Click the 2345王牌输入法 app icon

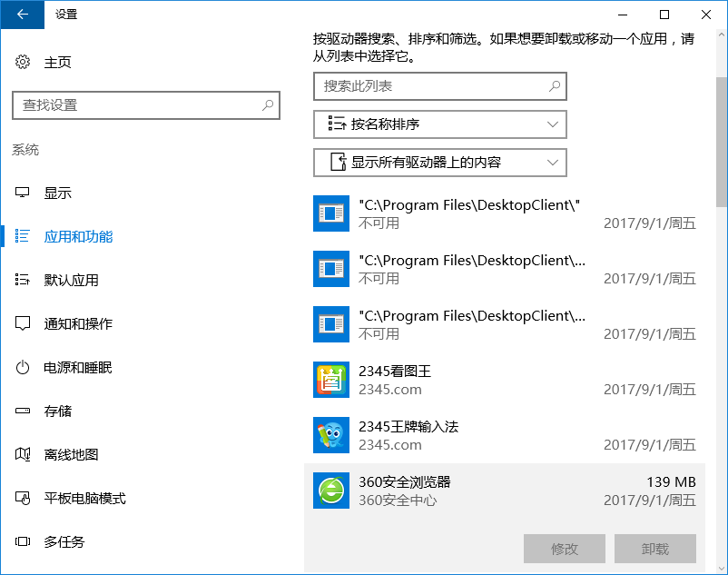click(330, 435)
